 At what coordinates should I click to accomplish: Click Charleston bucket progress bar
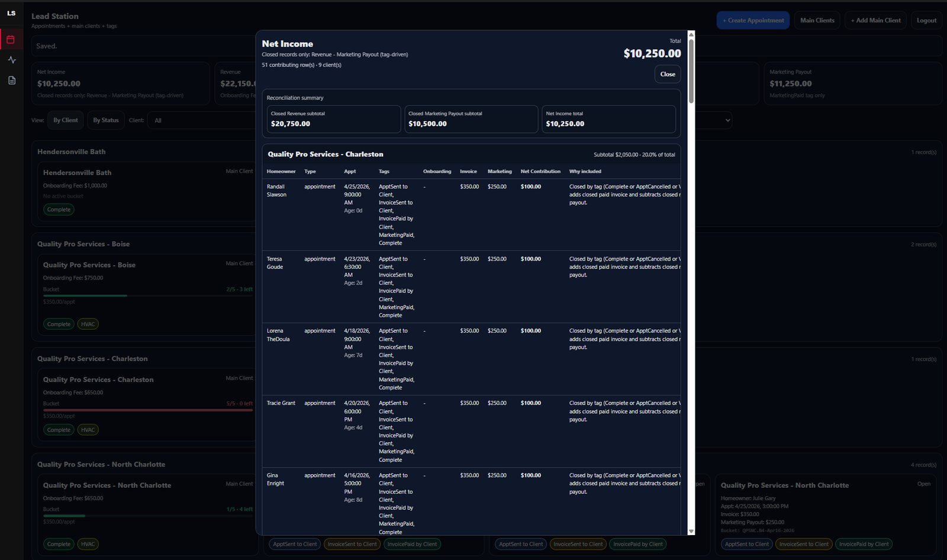pos(148,410)
